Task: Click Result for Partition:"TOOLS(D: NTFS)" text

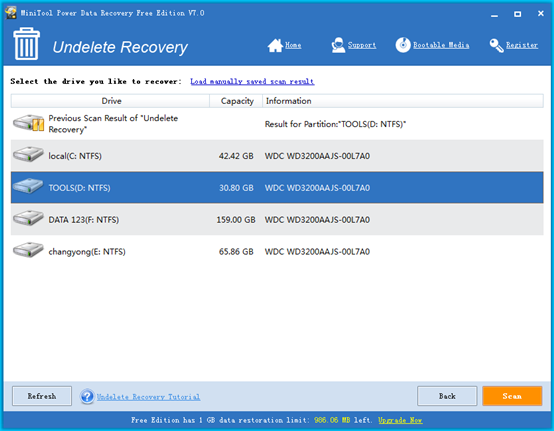Action: (335, 124)
